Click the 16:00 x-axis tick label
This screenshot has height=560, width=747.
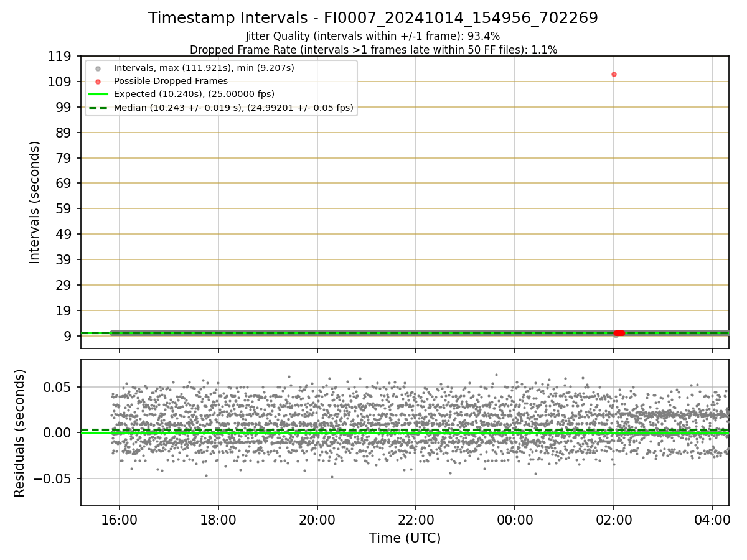point(120,520)
